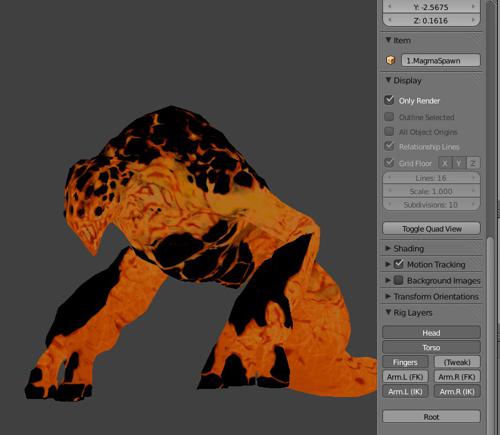This screenshot has width=500, height=435.
Task: Click the Y: -2.5675 location field
Action: point(431,7)
